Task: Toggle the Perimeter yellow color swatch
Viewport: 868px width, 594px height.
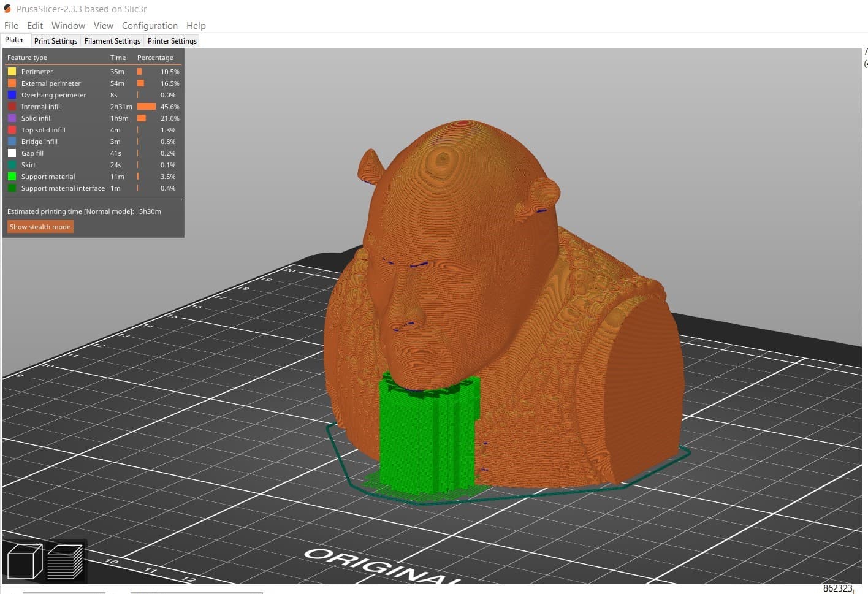Action: (x=12, y=72)
